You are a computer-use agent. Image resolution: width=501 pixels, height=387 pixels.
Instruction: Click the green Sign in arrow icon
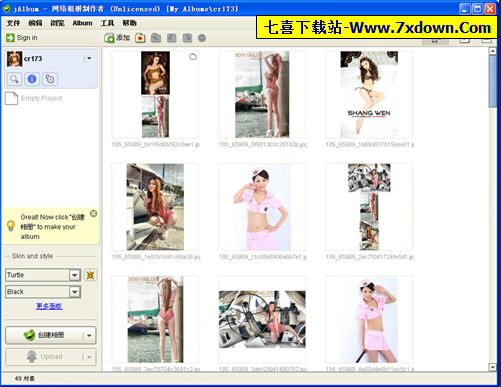(x=10, y=38)
